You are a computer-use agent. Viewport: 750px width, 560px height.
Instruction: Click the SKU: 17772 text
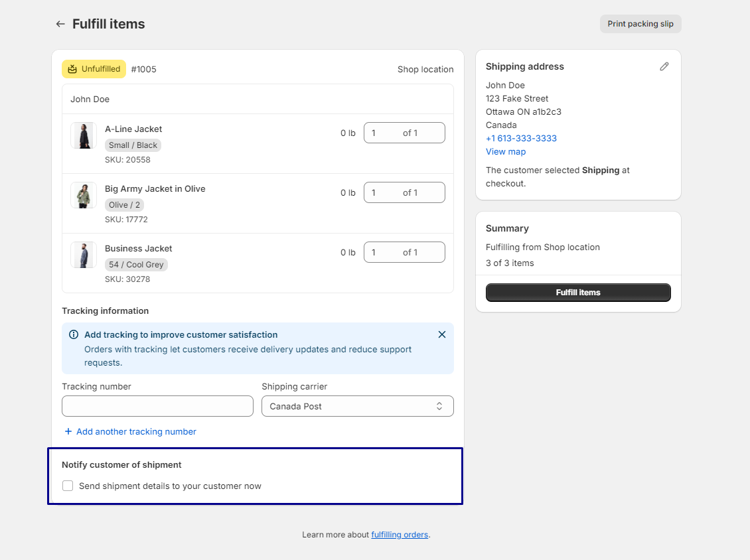click(x=126, y=220)
